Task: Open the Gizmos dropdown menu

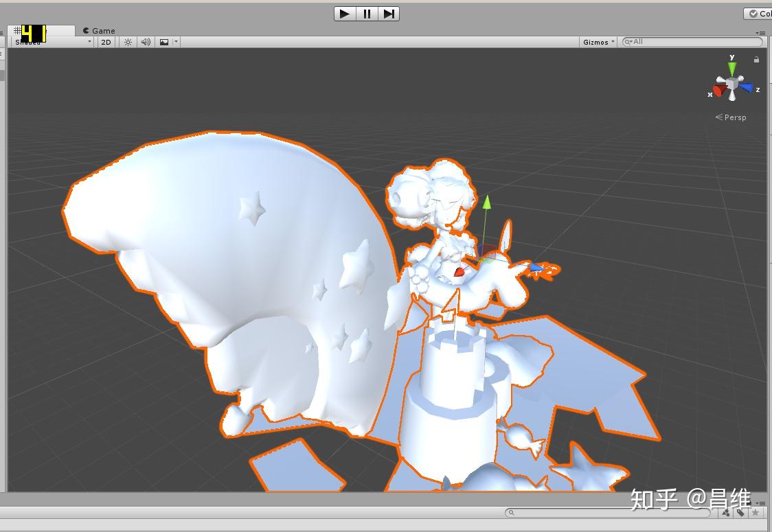Action: 598,43
